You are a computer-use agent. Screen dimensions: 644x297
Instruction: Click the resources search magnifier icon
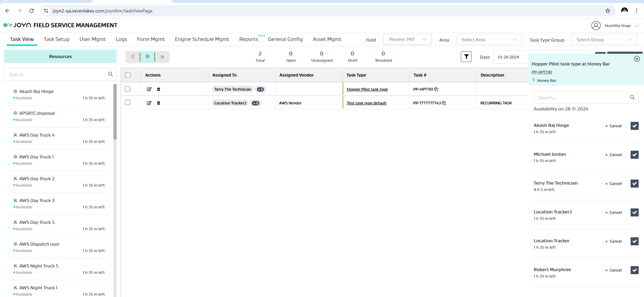pyautogui.click(x=110, y=74)
